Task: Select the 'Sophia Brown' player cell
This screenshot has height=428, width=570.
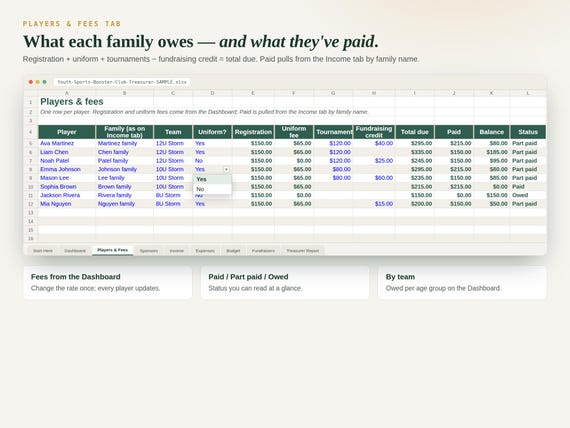Action: [67, 187]
